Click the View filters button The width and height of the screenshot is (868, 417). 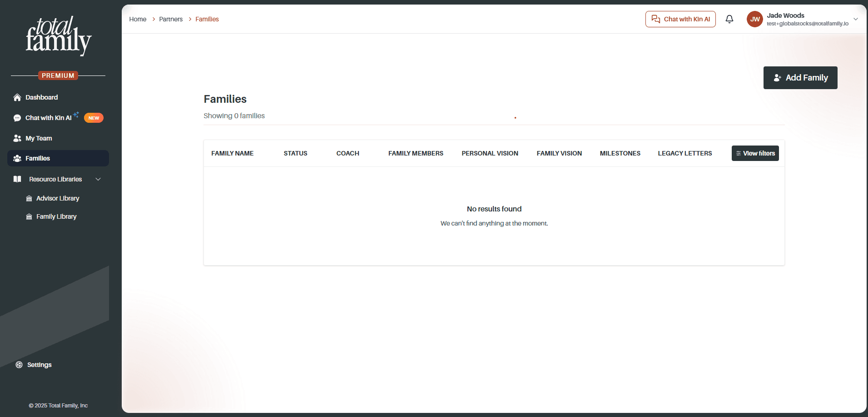pos(755,153)
